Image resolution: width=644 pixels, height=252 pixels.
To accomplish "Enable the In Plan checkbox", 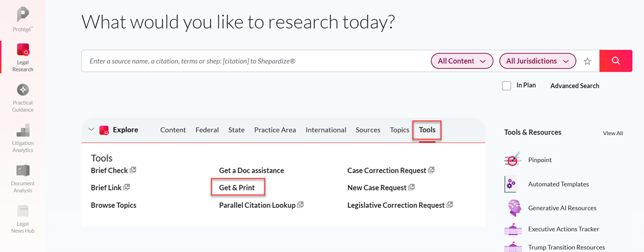I will coord(507,86).
